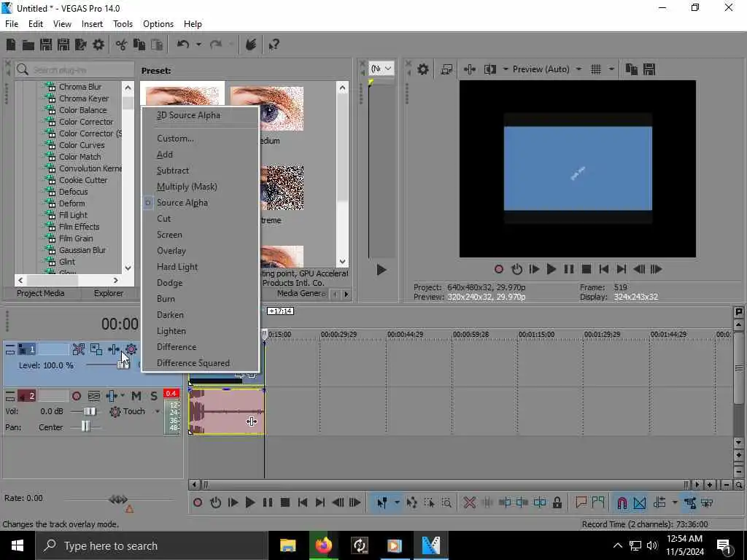The width and height of the screenshot is (747, 560).
Task: Open Video Preview project properties gear
Action: coord(422,69)
